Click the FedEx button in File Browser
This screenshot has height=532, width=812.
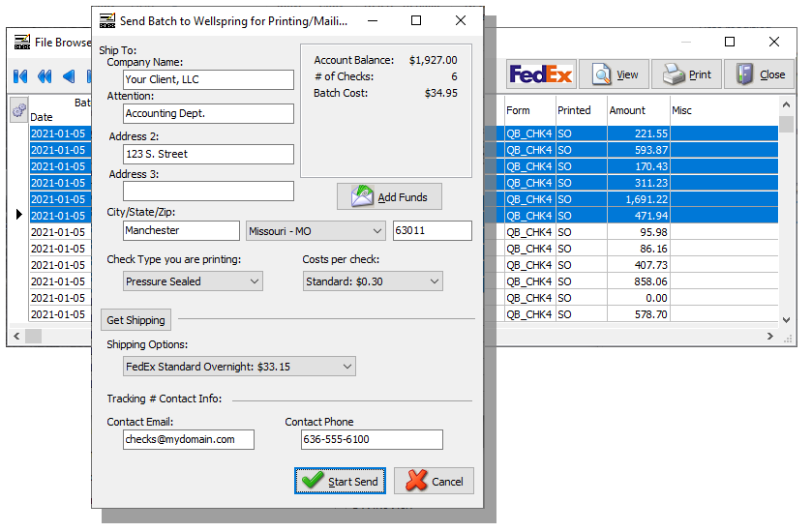tap(541, 74)
